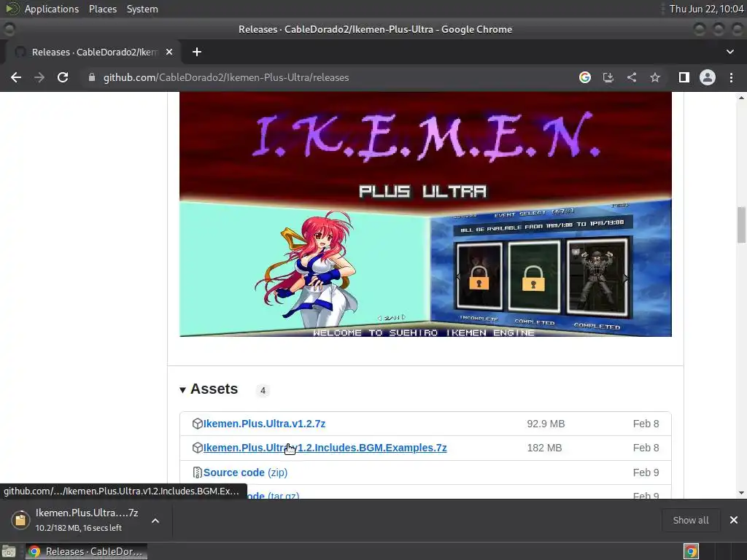The width and height of the screenshot is (747, 560).
Task: Click show desktop icon in bottom panel
Action: (x=9, y=551)
